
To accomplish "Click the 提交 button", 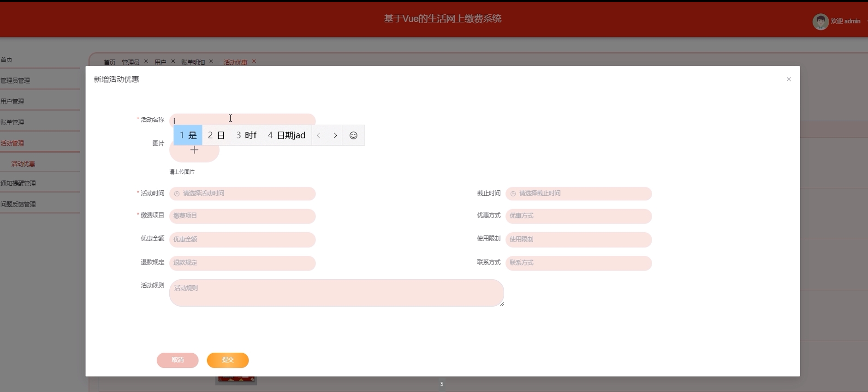I will 228,360.
